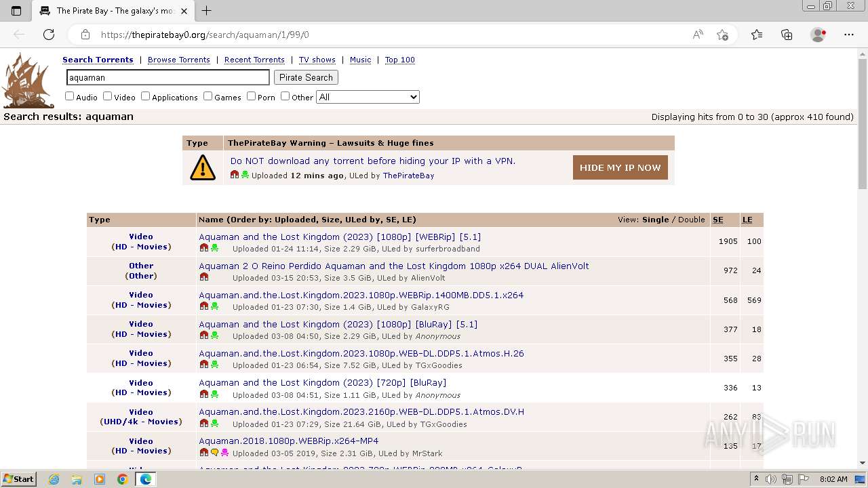868x488 pixels.
Task: Open the ThePirateBay uploader link in the banner
Action: 408,176
